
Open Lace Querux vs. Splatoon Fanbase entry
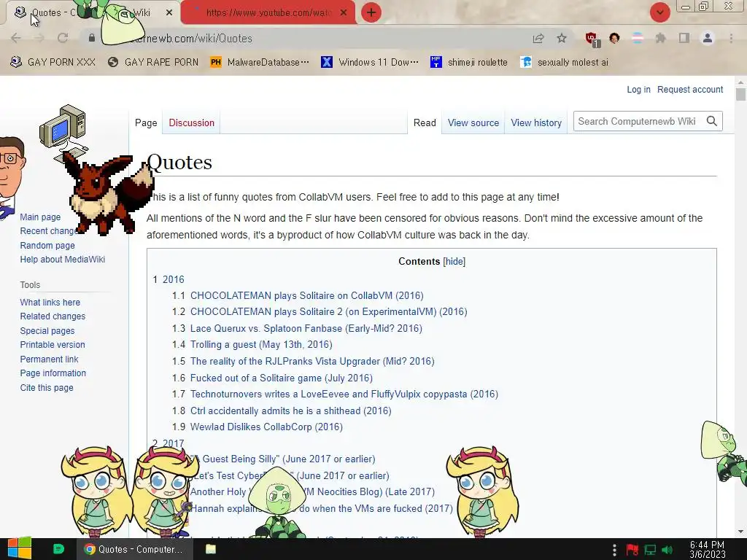coord(306,329)
